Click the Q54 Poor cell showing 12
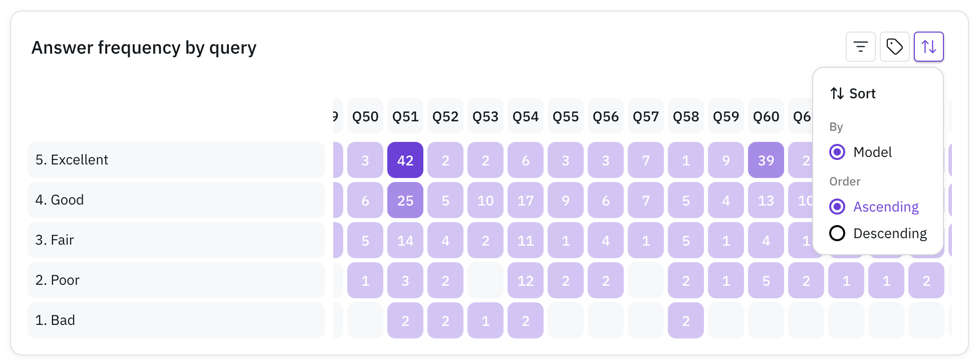 point(526,280)
